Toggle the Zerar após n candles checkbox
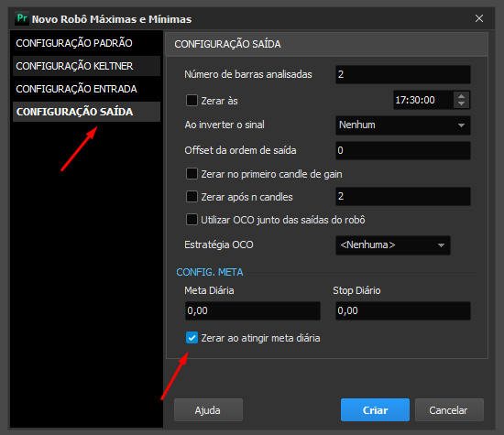The width and height of the screenshot is (504, 435). click(x=192, y=197)
